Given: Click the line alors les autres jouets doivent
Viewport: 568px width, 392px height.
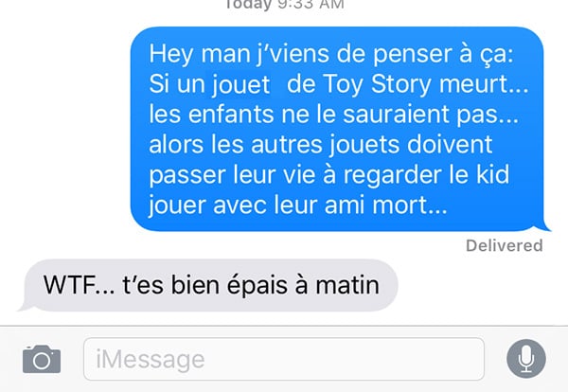Looking at the screenshot, I should (321, 145).
